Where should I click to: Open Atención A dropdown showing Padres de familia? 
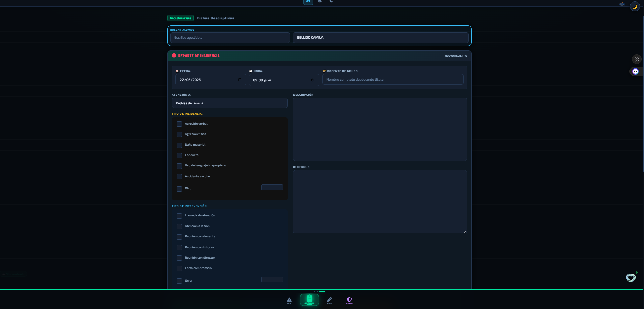[x=230, y=103]
